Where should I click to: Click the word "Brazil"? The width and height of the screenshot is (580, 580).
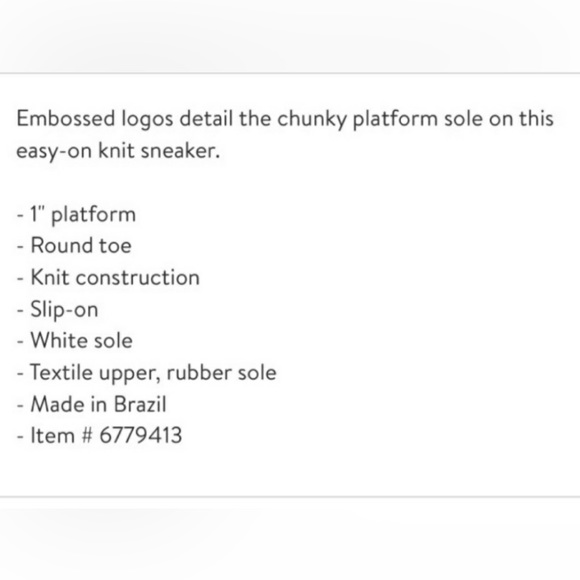point(140,404)
